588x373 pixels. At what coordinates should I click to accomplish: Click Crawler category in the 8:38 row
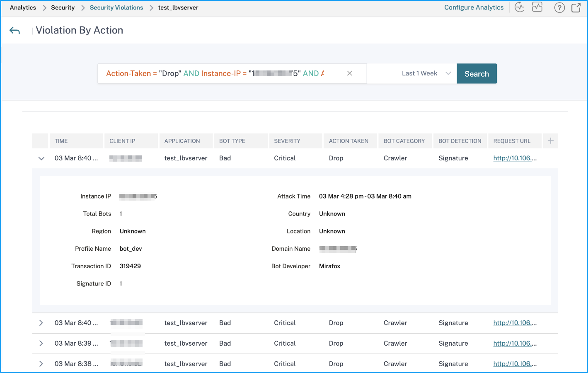click(x=395, y=363)
